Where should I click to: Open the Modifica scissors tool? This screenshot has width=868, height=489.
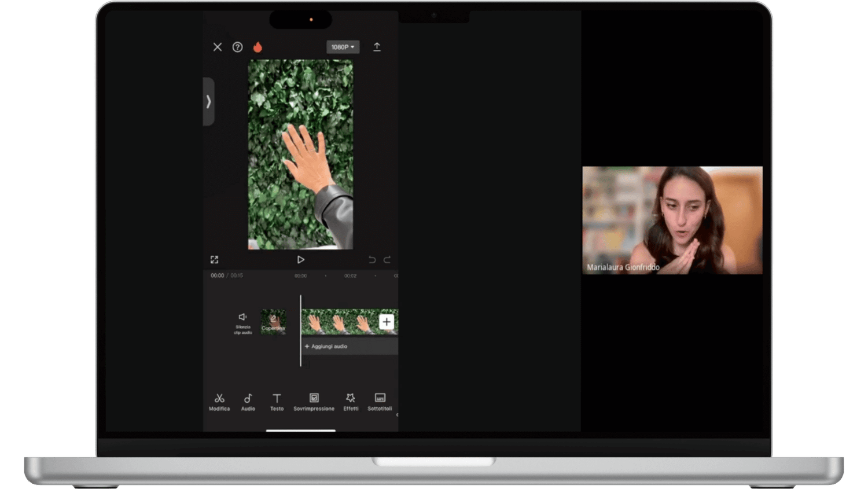coord(219,402)
